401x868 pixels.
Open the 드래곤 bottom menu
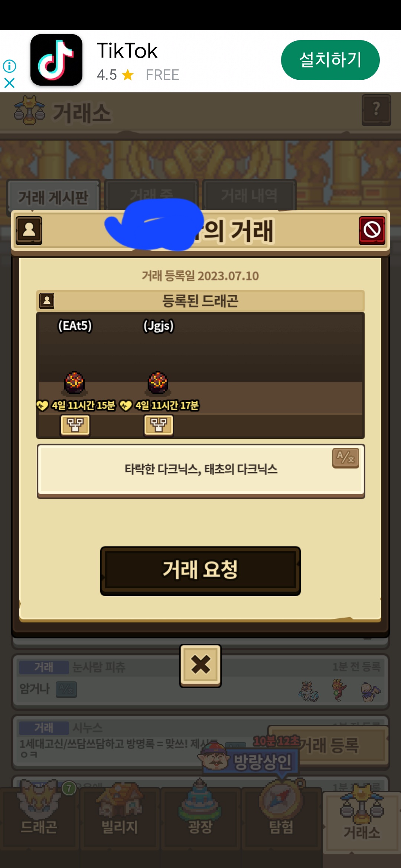tap(39, 812)
